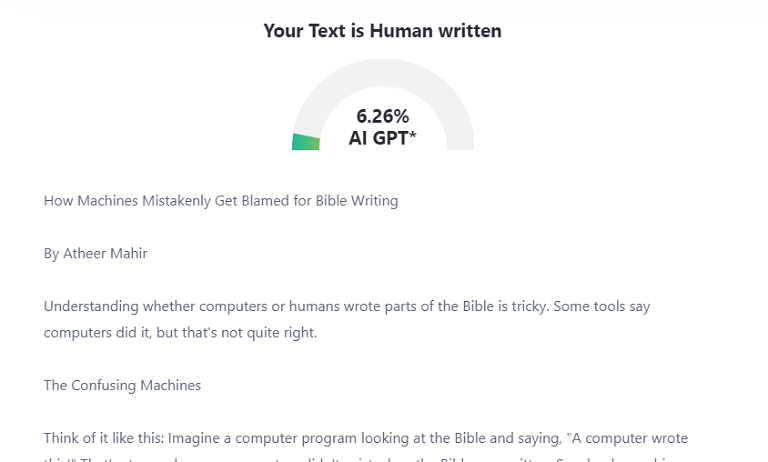This screenshot has height=462, width=768.
Task: Click the sentence starting "Understanding whether computers"
Action: (297, 306)
